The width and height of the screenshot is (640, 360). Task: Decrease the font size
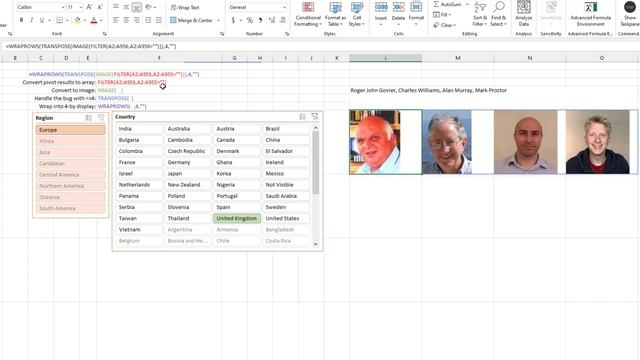point(100,7)
